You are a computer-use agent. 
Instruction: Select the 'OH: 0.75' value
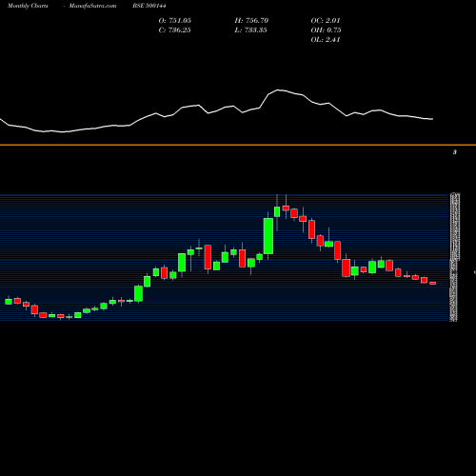326,30
